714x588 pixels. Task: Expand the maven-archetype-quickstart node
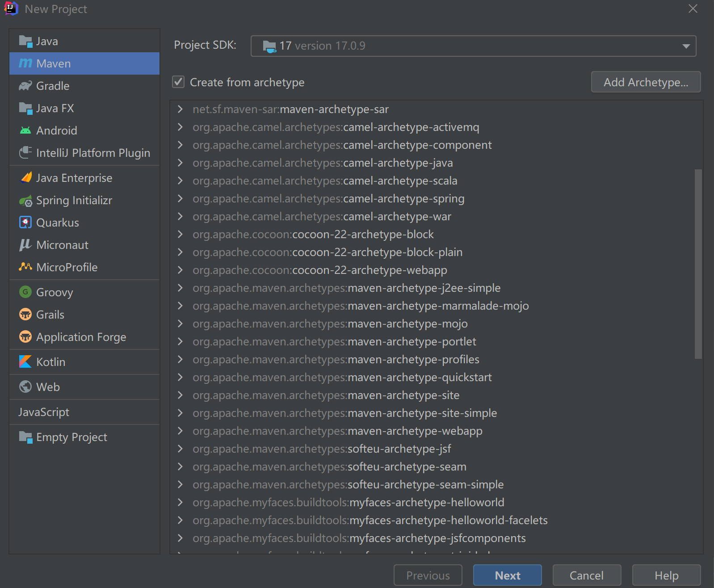pos(180,377)
